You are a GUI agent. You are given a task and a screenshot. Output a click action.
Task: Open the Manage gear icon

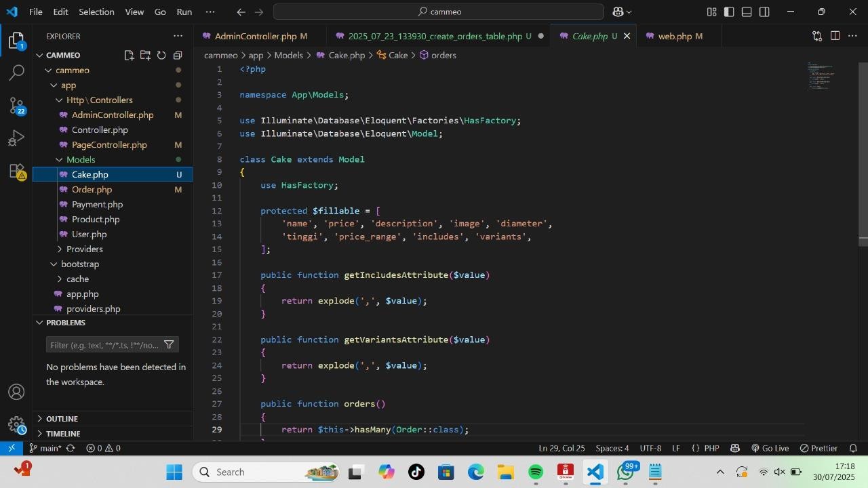point(16,425)
